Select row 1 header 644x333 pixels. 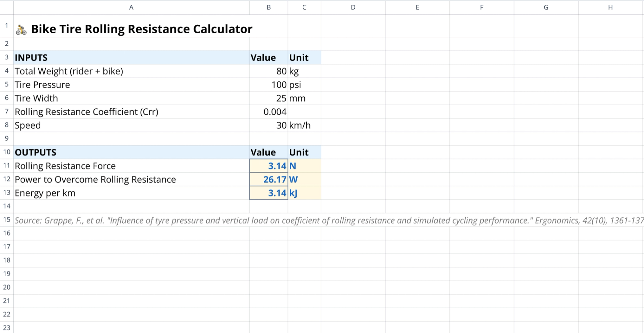click(7, 26)
